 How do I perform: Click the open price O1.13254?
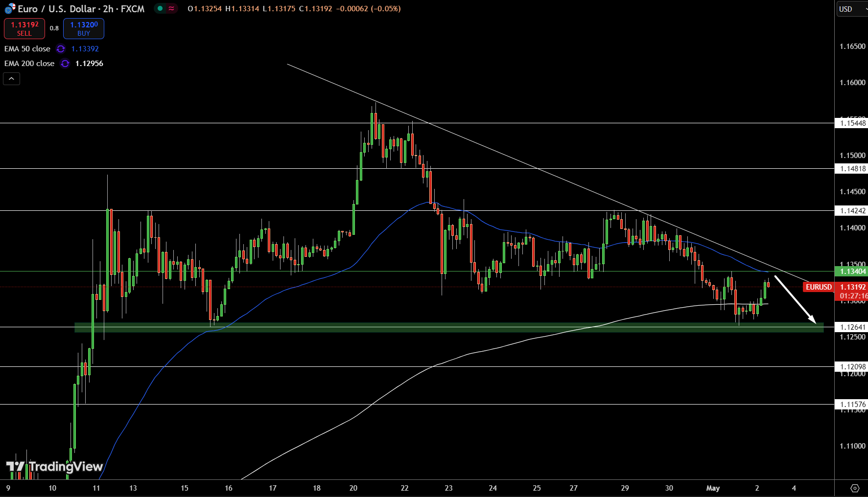click(205, 9)
